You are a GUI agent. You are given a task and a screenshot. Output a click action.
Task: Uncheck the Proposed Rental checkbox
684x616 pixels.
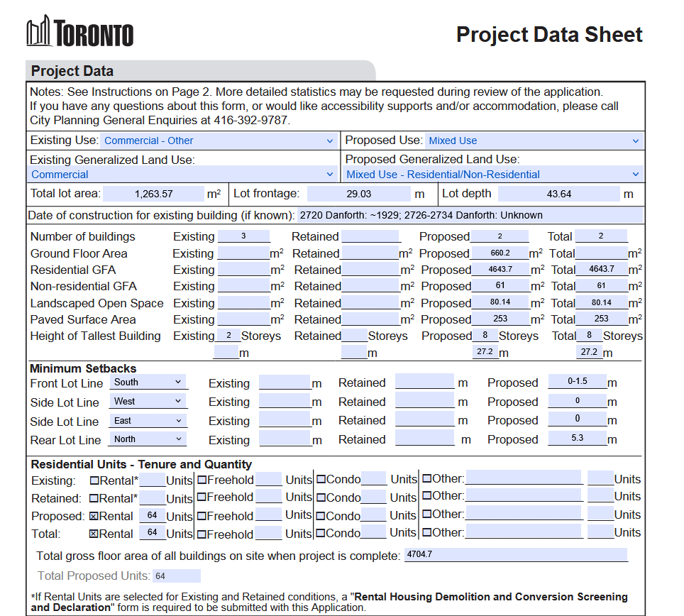[94, 517]
